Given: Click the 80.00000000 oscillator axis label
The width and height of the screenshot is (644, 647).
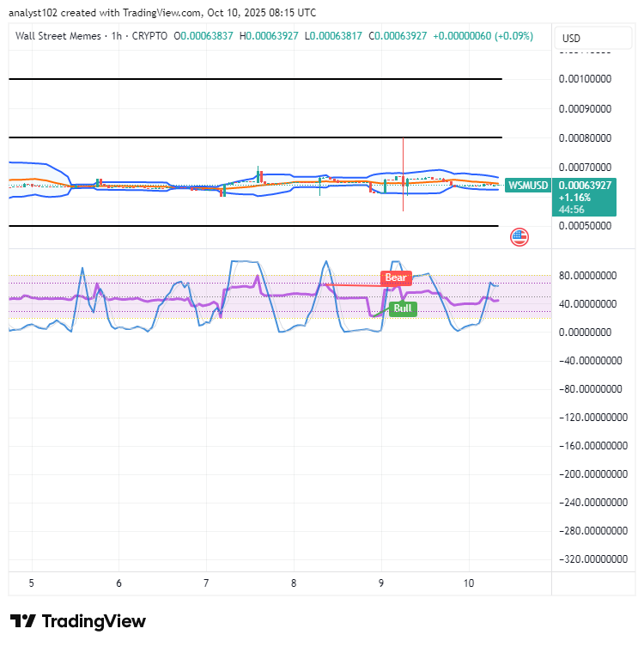Looking at the screenshot, I should click(587, 276).
